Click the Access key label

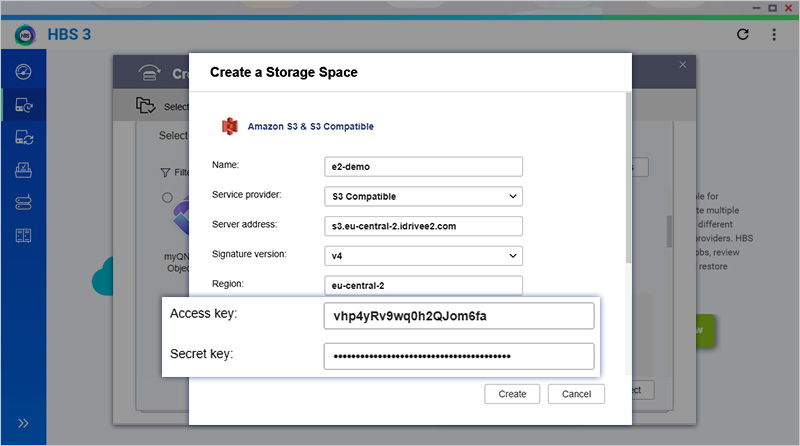pos(204,313)
